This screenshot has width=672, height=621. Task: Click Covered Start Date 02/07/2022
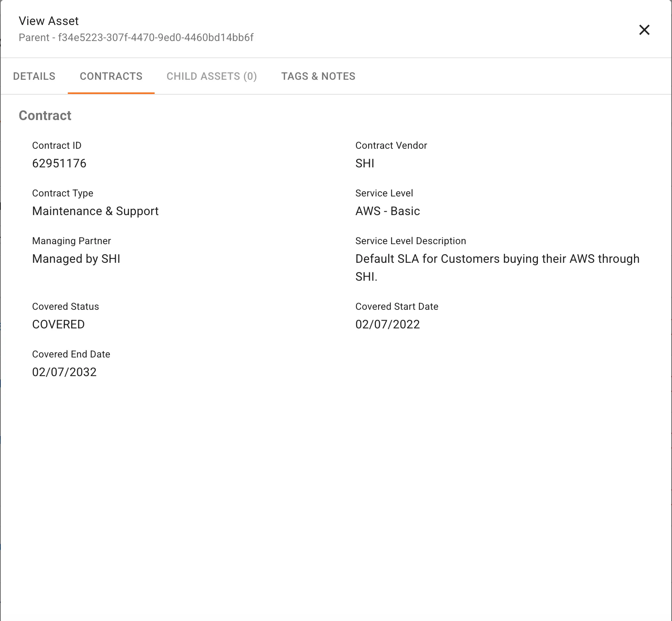pos(387,324)
